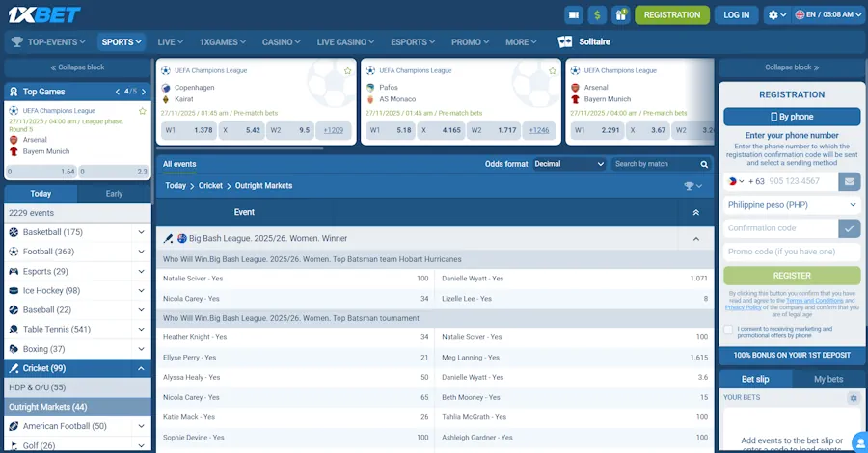Collapse the right sidebar block
868x453 pixels.
[x=792, y=67]
